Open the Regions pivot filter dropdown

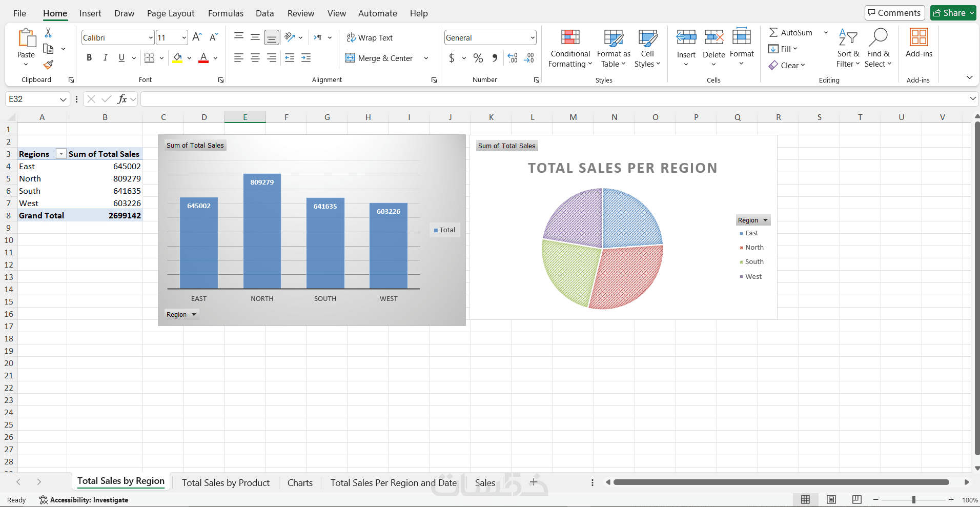point(61,154)
